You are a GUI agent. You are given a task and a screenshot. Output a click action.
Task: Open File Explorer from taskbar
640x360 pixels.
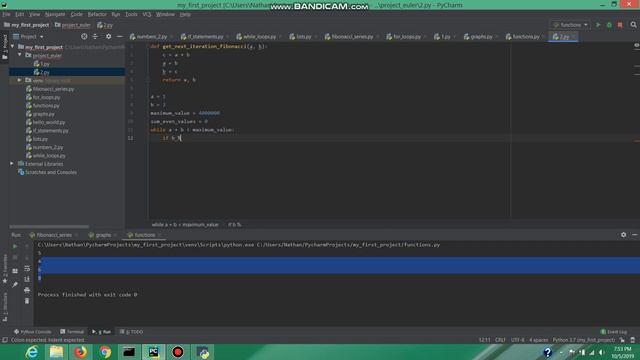(x=56, y=352)
